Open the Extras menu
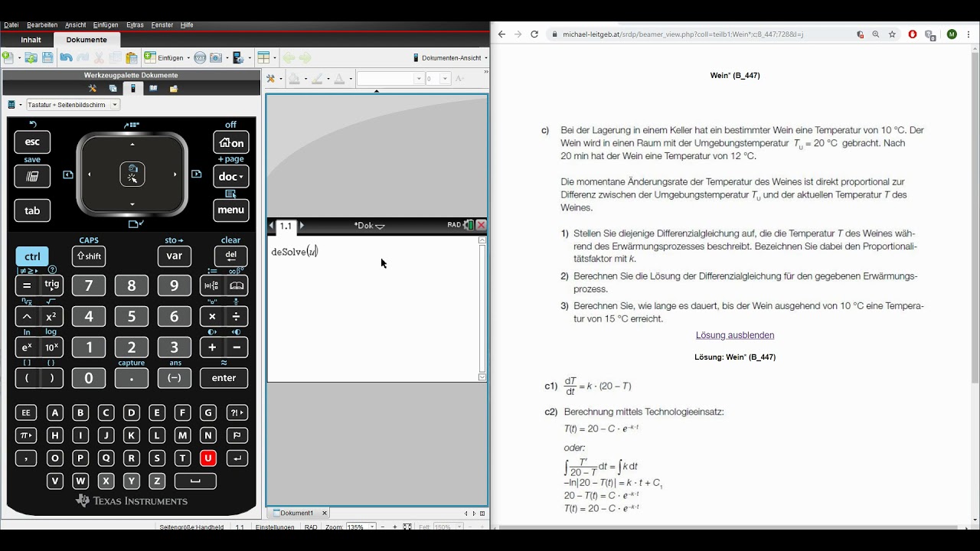Viewport: 980px width, 551px height. [135, 24]
